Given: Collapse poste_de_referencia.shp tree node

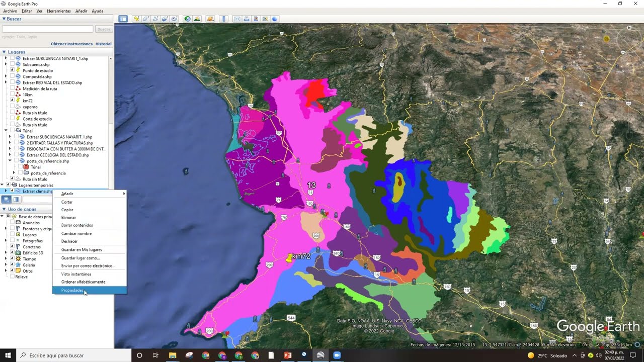Looking at the screenshot, I should click(x=10, y=161).
